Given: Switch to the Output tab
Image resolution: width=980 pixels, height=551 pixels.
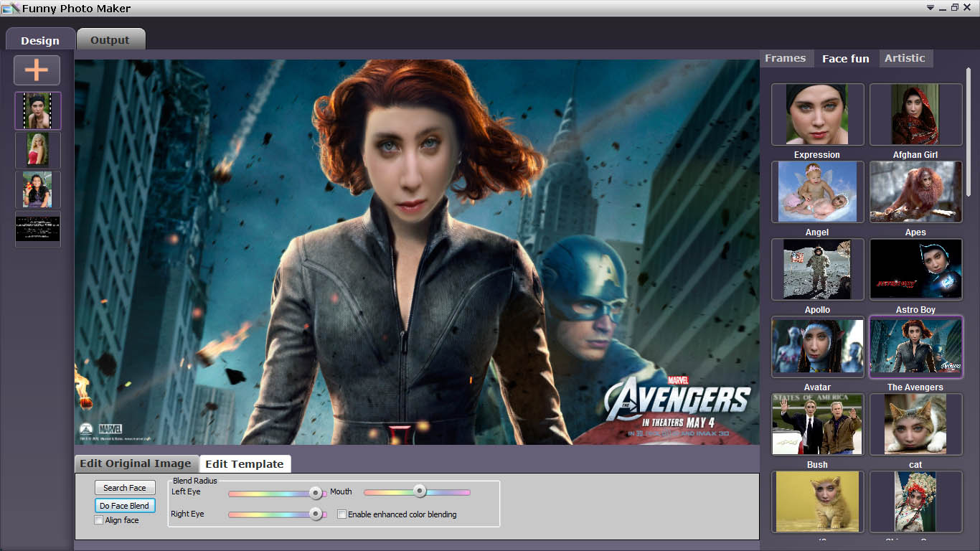Looking at the screenshot, I should (x=110, y=40).
